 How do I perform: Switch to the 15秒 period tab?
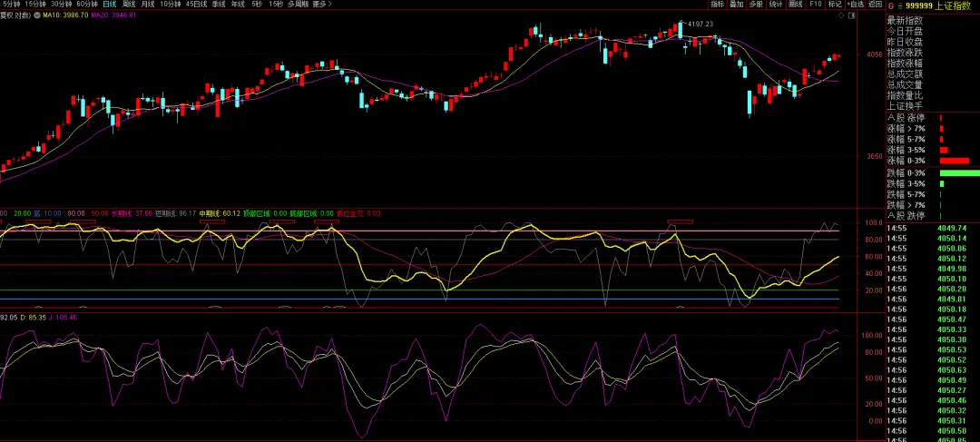pos(276,4)
